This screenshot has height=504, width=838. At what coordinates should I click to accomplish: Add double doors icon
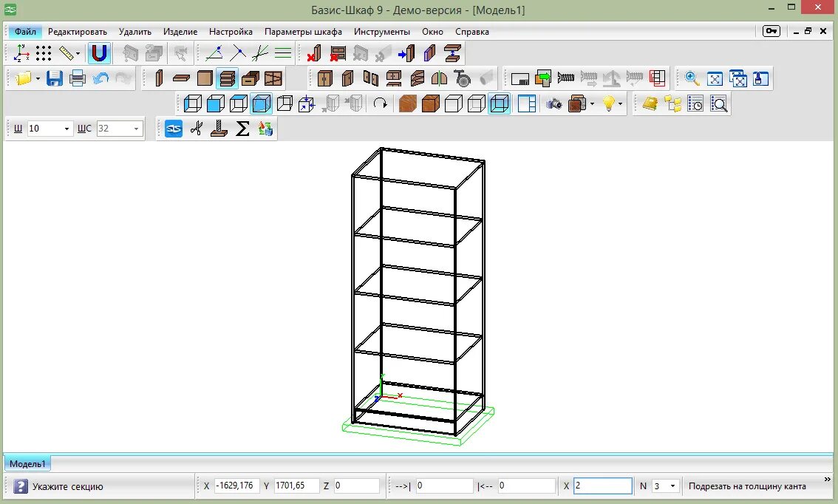tap(325, 78)
